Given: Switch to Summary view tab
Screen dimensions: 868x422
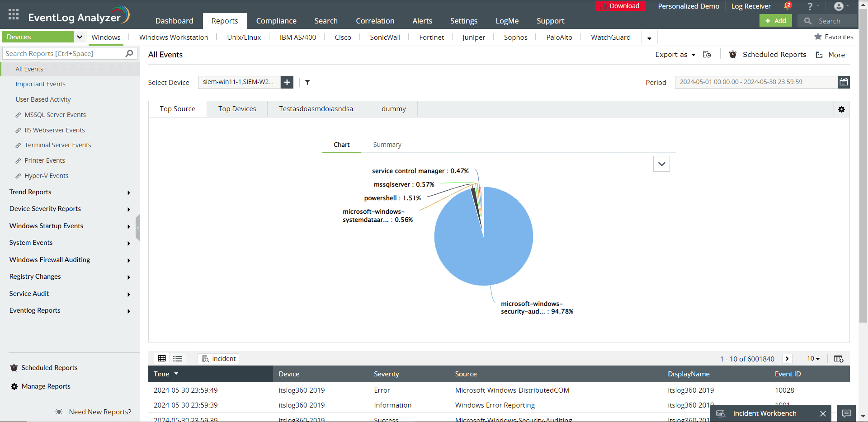Looking at the screenshot, I should coord(387,145).
